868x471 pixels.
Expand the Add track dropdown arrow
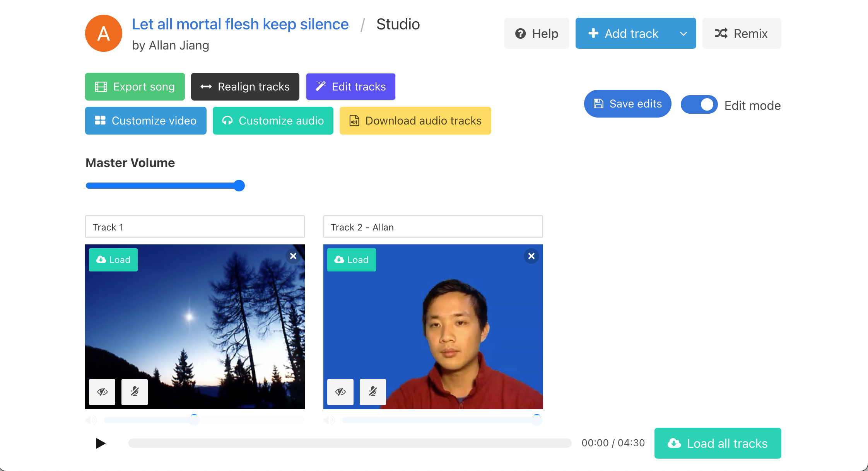[x=683, y=33]
